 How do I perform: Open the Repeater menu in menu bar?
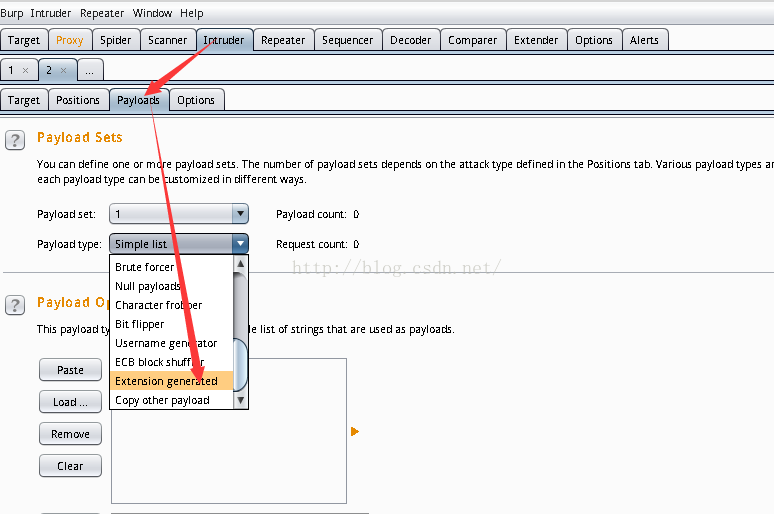102,13
